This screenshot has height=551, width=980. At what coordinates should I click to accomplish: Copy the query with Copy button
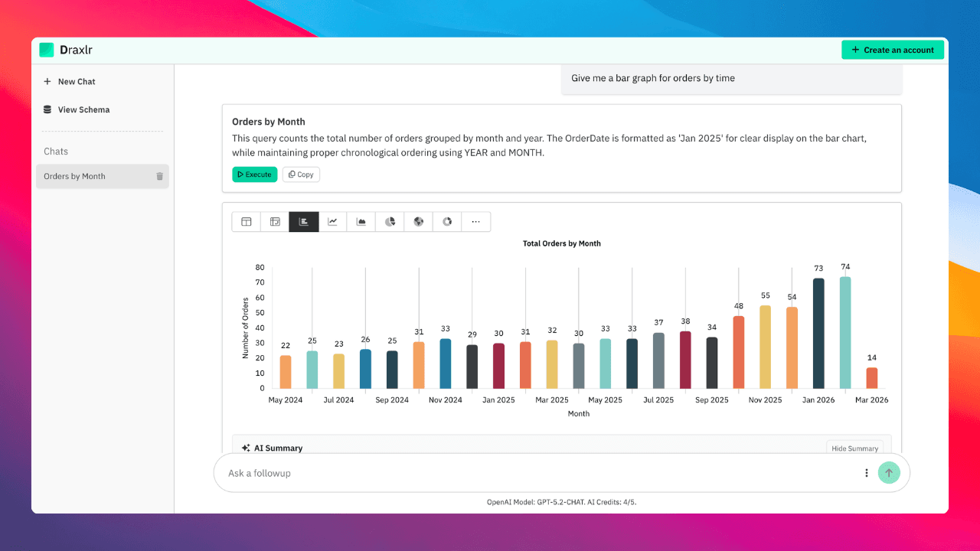click(x=301, y=174)
